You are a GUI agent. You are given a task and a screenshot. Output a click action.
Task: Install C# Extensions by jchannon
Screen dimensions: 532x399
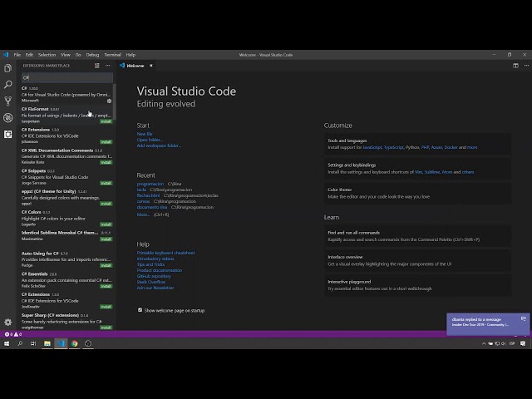[106, 142]
